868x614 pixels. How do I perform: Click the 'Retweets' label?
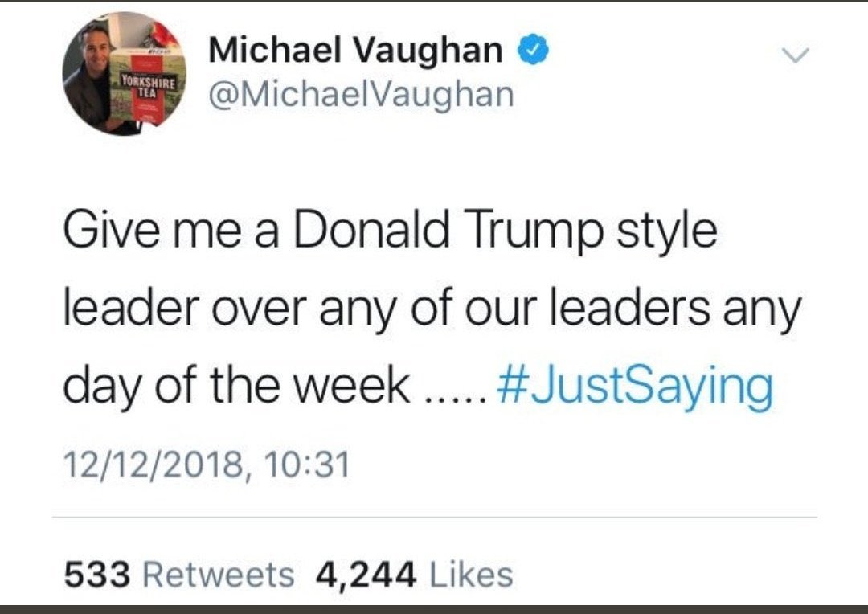(219, 574)
